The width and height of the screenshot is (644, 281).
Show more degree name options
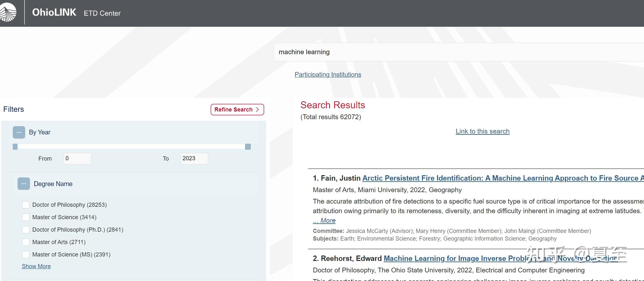(x=36, y=266)
